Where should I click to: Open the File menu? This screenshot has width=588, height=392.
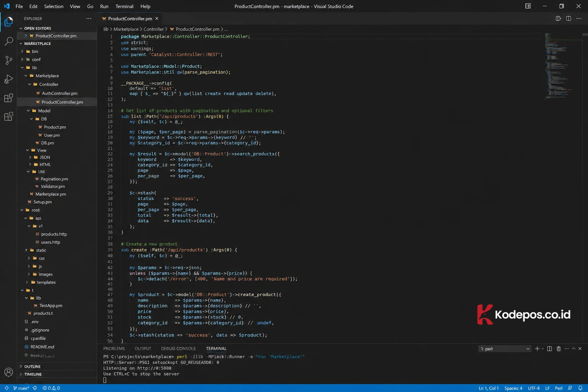point(19,6)
